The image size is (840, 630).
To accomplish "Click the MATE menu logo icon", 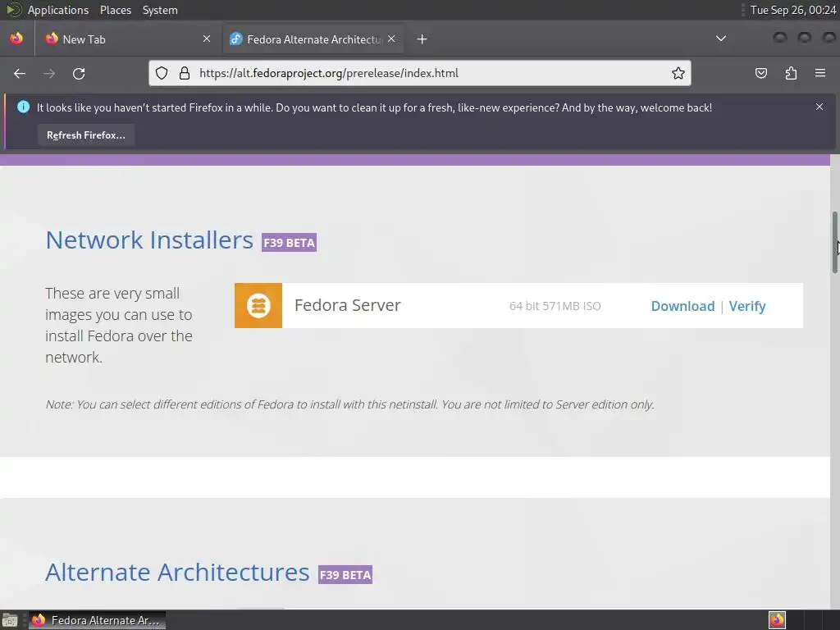I will (14, 10).
